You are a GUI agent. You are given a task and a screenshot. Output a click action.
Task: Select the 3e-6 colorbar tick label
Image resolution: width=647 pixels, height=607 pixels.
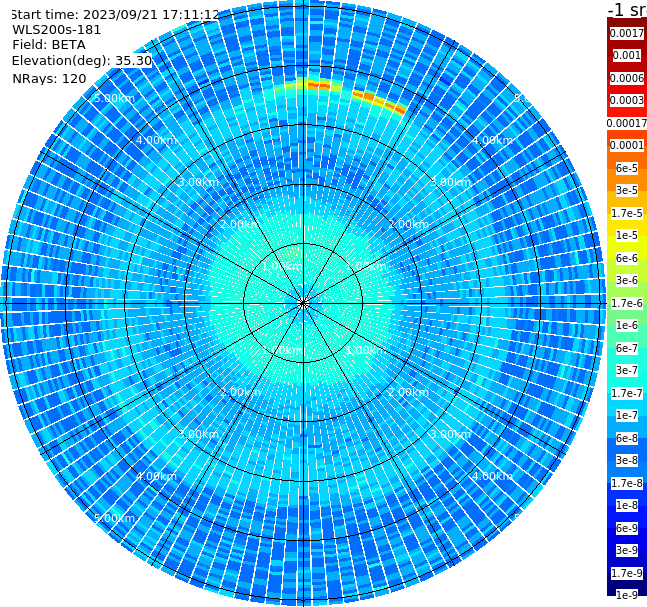pyautogui.click(x=627, y=280)
